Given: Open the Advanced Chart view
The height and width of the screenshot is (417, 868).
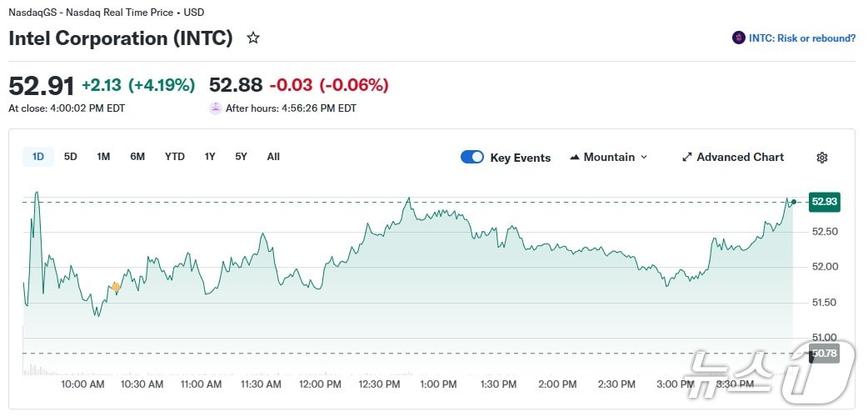Looking at the screenshot, I should [740, 158].
